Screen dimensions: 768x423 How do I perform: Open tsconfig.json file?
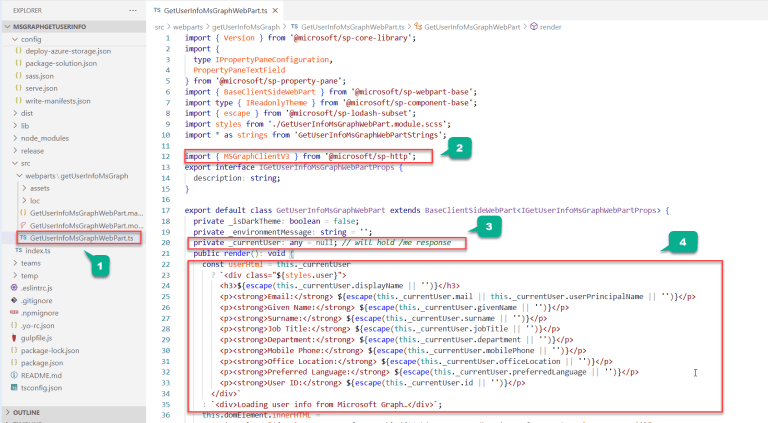[x=41, y=388]
